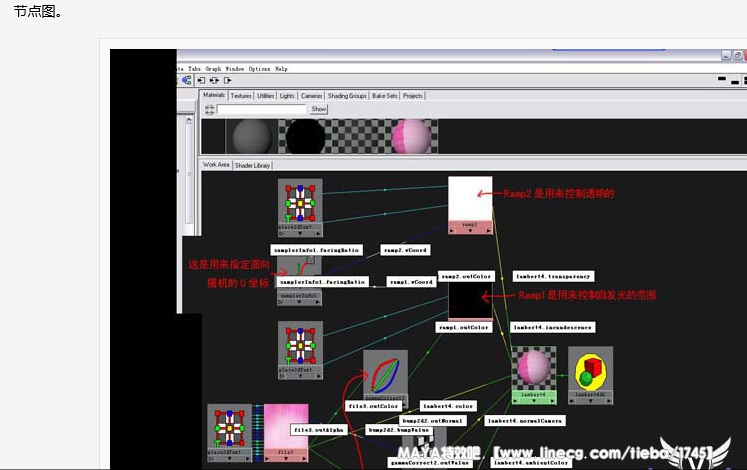The image size is (747, 470).
Task: Open the Options menu
Action: pos(259,69)
